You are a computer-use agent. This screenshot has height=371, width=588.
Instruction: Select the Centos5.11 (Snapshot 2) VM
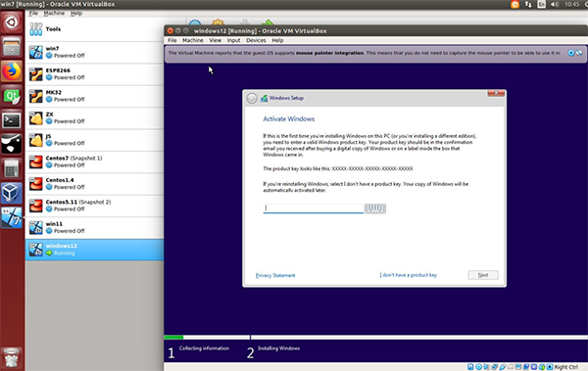point(94,206)
